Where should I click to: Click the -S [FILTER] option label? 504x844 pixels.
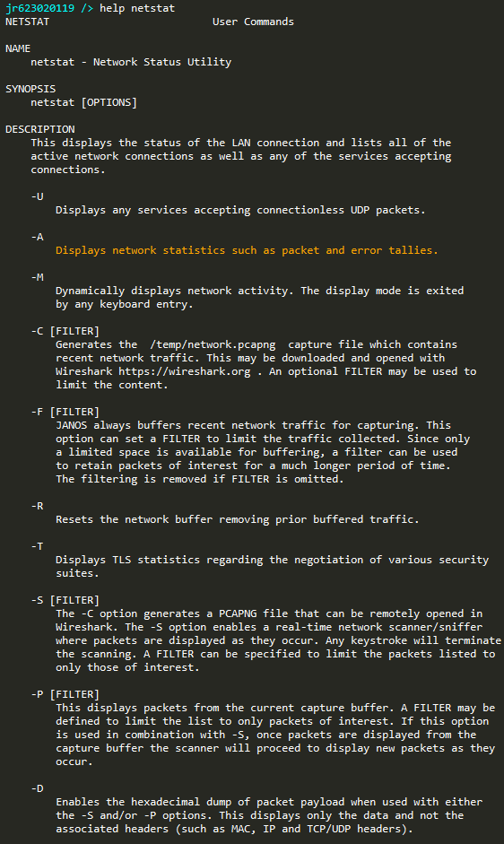65,600
